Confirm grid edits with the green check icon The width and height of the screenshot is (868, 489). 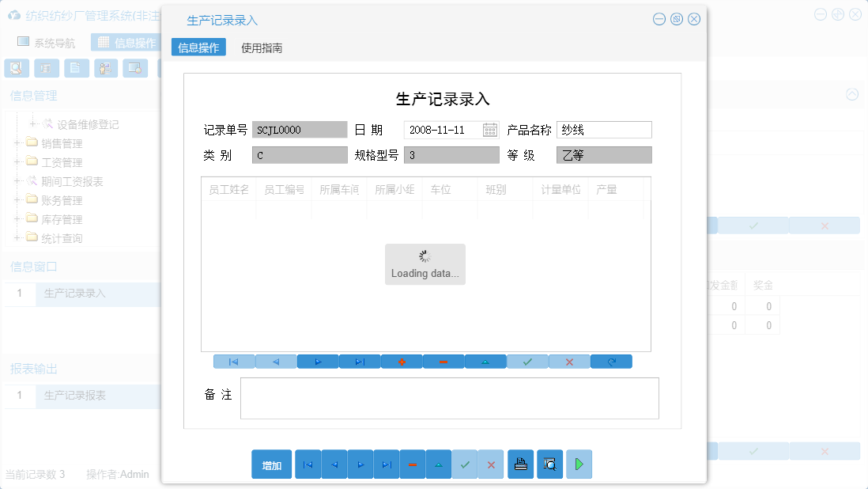pyautogui.click(x=527, y=361)
